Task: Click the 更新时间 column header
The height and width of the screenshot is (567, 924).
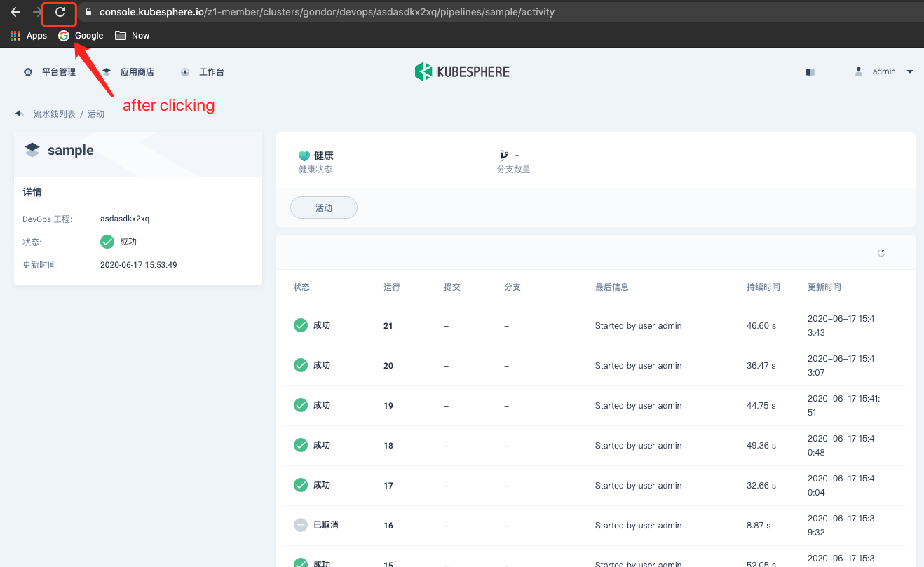Action: 824,287
